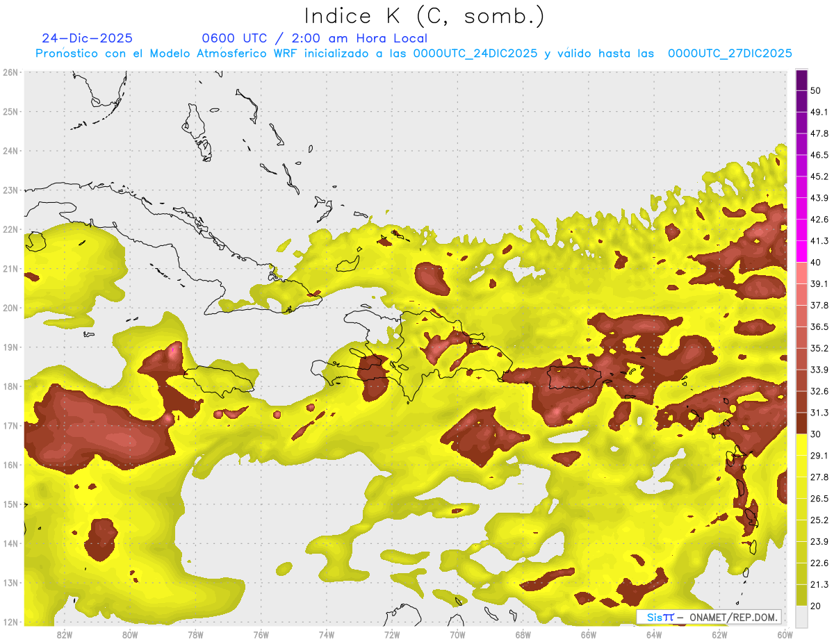Click the '20N' latitude label
834x644 pixels.
pyautogui.click(x=10, y=308)
